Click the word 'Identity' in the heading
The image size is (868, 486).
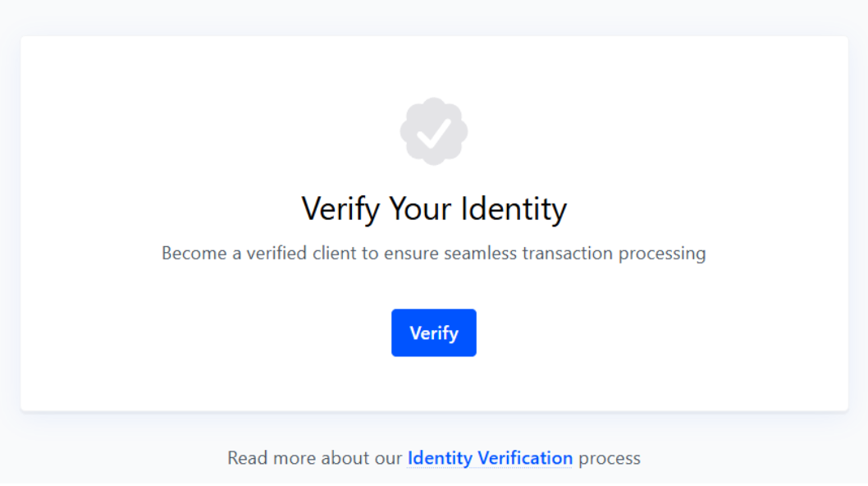coord(513,209)
